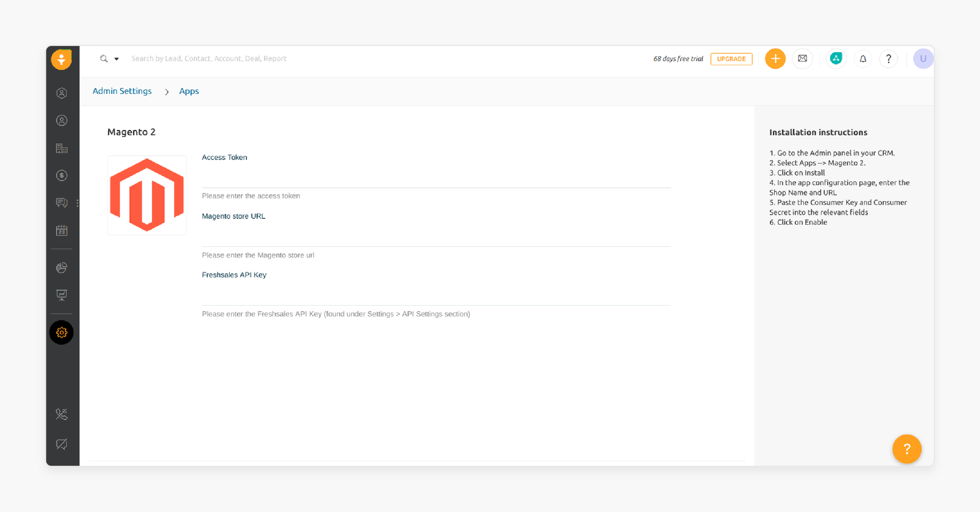980x512 pixels.
Task: Open the Contacts sidebar icon
Action: click(62, 121)
